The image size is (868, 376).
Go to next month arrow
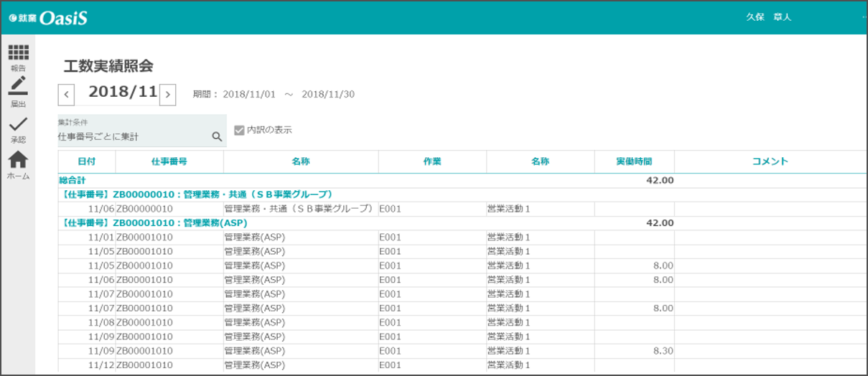[x=167, y=94]
